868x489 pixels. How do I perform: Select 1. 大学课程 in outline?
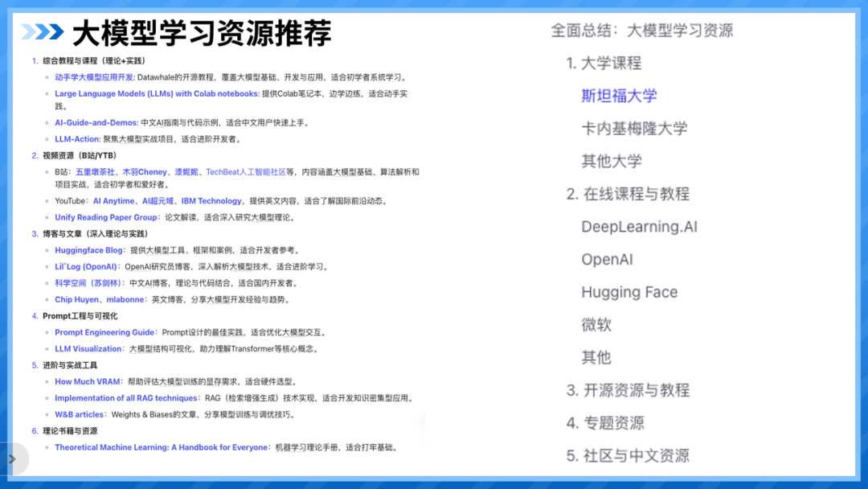tap(604, 63)
